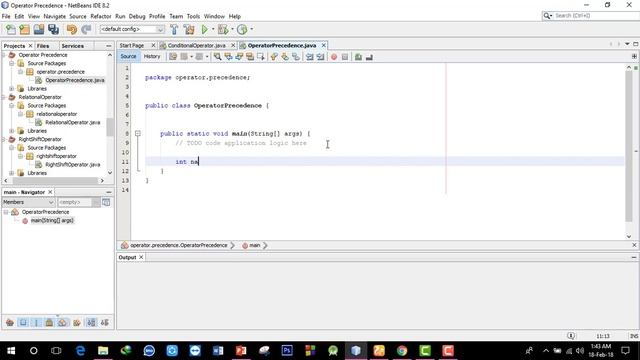Screen dimensions: 640x360
Task: Collapse the rightshiftoperator package node
Action: (20, 156)
